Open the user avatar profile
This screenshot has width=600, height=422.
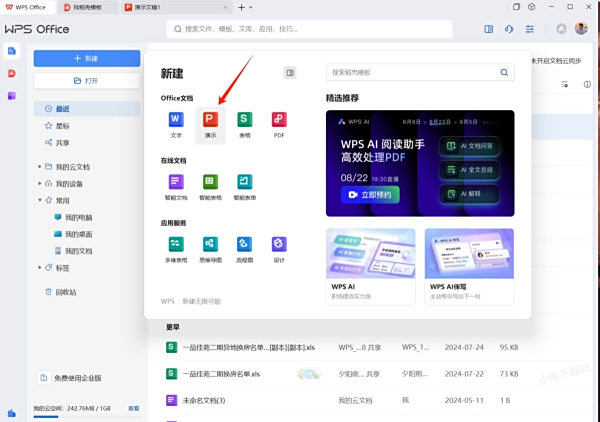point(581,29)
